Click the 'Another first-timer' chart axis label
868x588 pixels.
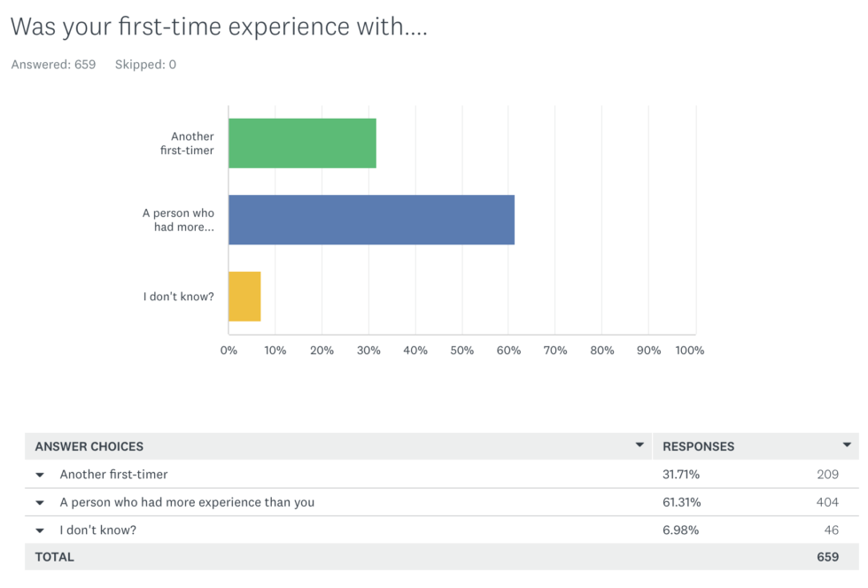click(187, 143)
